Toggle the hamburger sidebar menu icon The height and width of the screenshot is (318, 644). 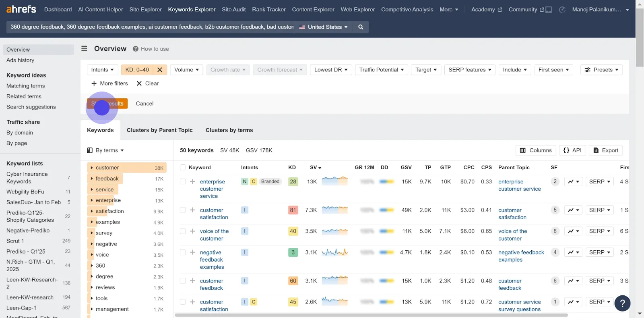point(84,48)
